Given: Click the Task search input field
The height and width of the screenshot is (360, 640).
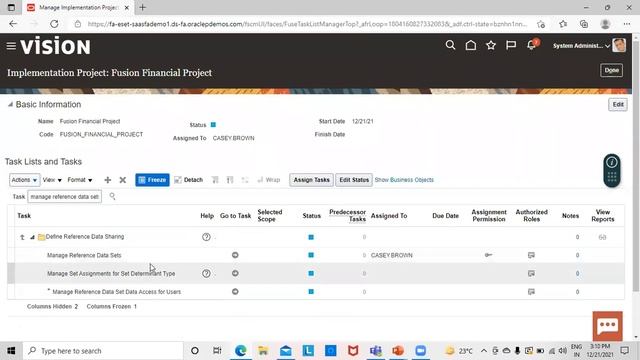Looking at the screenshot, I should click(x=64, y=197).
